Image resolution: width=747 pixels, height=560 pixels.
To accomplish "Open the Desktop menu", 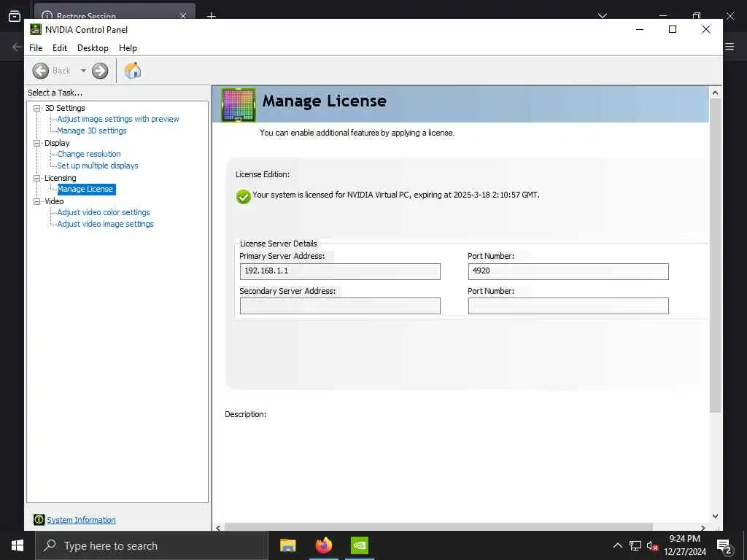I will tap(93, 48).
